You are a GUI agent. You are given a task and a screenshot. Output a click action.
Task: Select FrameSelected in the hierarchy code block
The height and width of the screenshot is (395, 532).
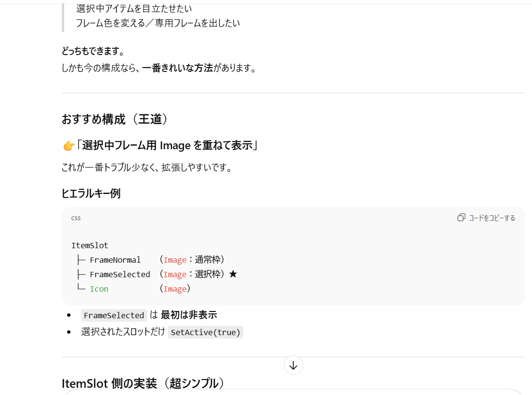click(120, 274)
